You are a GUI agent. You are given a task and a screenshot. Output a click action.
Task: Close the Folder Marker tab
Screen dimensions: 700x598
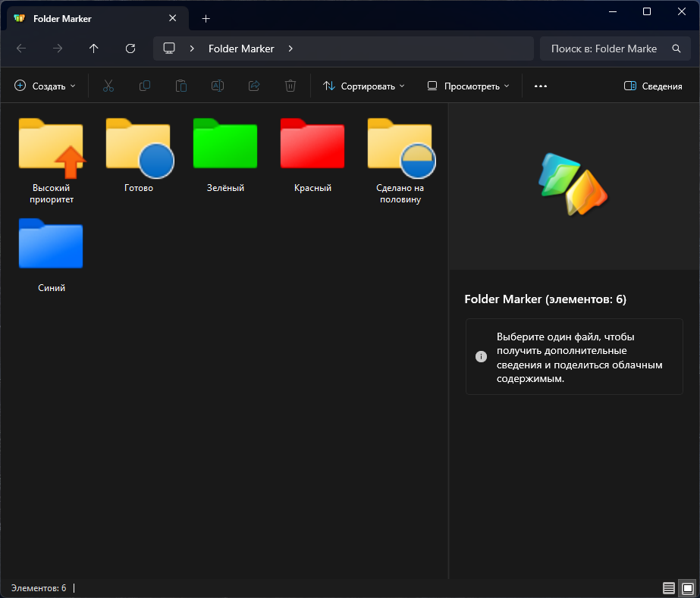click(x=173, y=18)
